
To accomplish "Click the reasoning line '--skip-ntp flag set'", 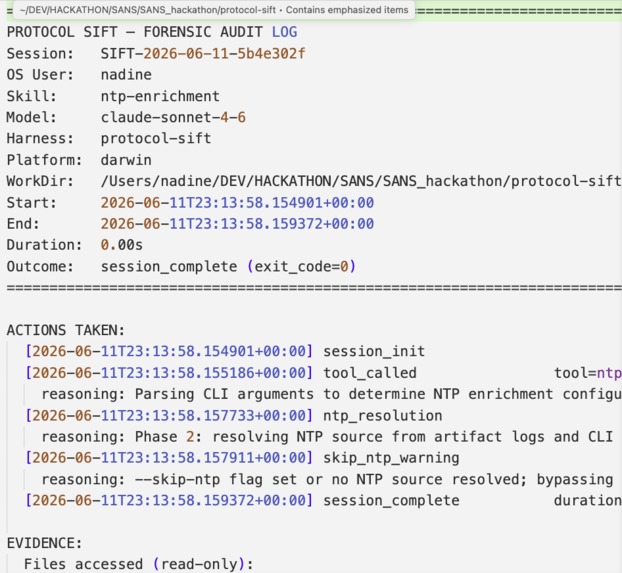I will (x=327, y=479).
